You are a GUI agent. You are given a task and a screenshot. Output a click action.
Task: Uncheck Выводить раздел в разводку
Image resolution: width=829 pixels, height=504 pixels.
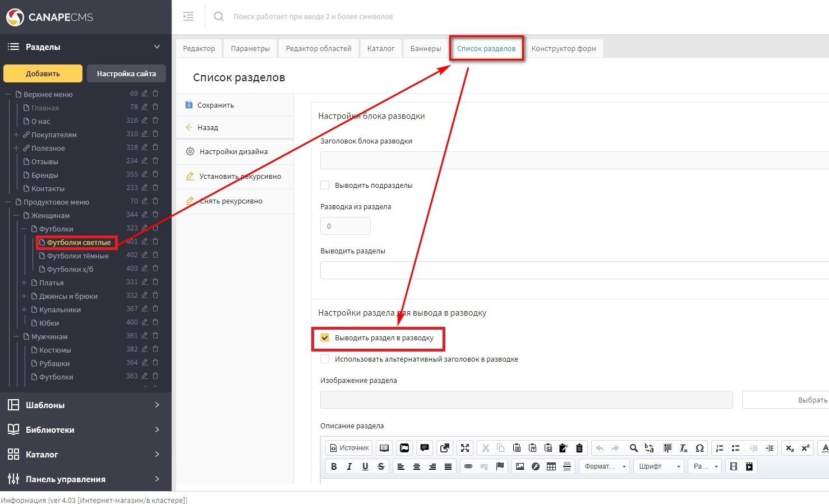click(325, 337)
